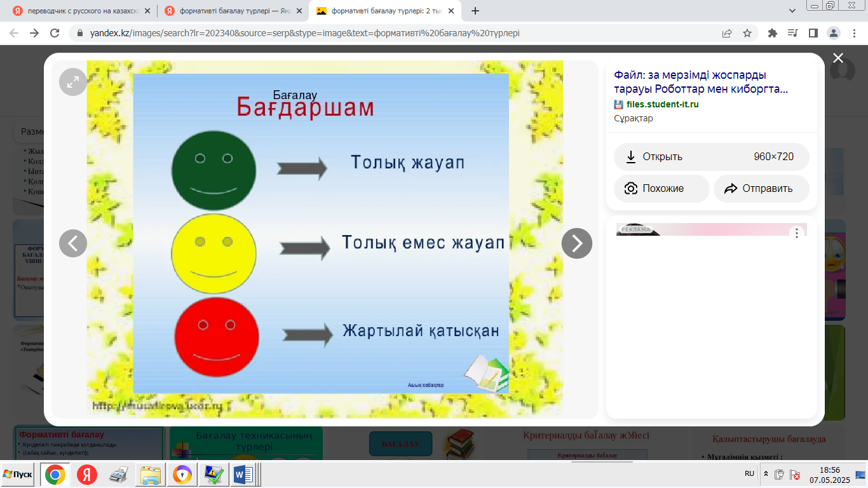Click the Бағдаршам preview image
This screenshot has height=488, width=868.
tap(325, 239)
